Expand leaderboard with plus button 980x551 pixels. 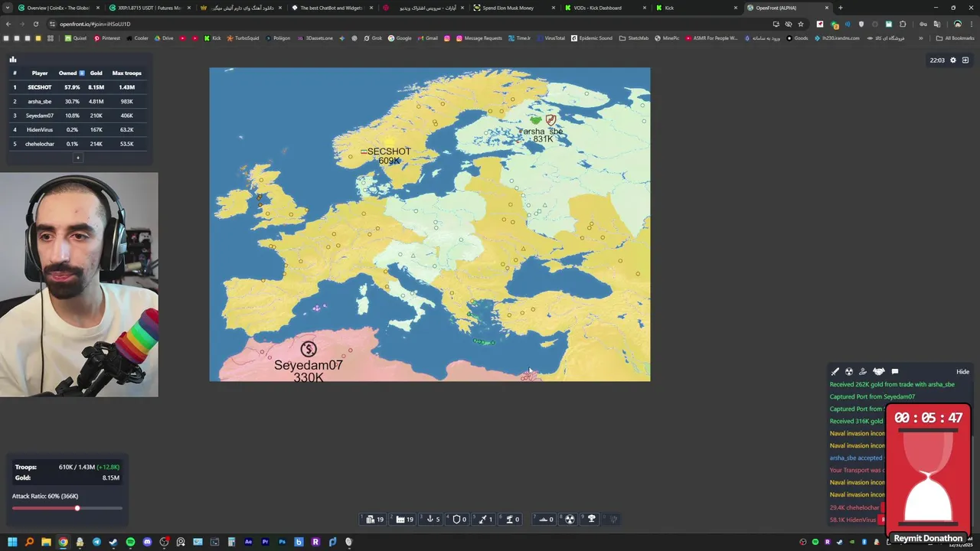(77, 158)
